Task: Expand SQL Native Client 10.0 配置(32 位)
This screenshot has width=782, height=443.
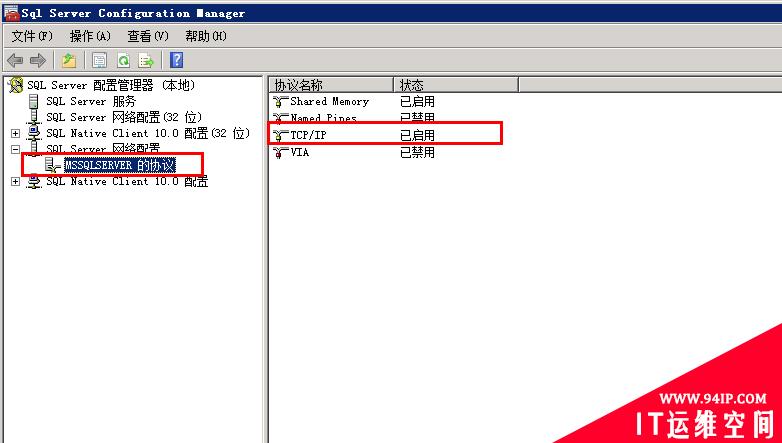Action: pos(15,133)
